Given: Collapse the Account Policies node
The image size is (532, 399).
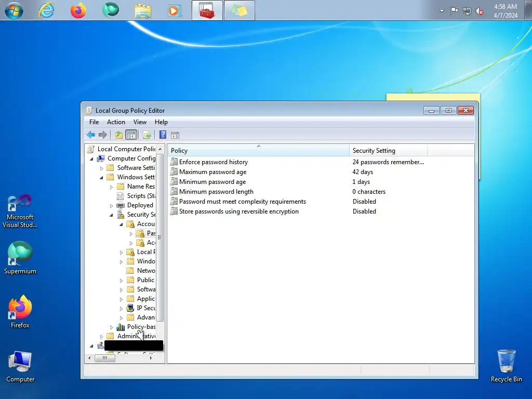Looking at the screenshot, I should 121,224.
